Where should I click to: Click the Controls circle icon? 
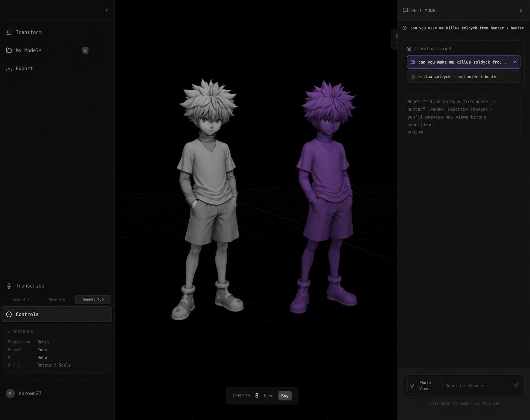(x=9, y=314)
